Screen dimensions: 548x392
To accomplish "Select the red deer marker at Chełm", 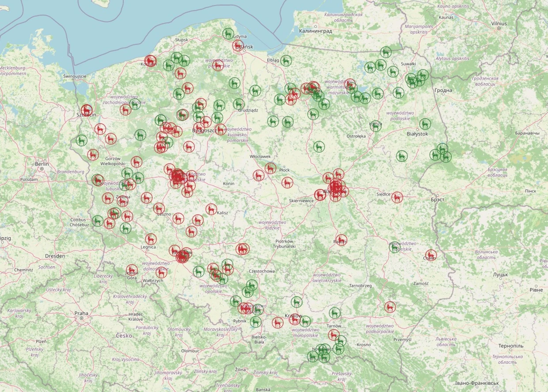I will 431,256.
